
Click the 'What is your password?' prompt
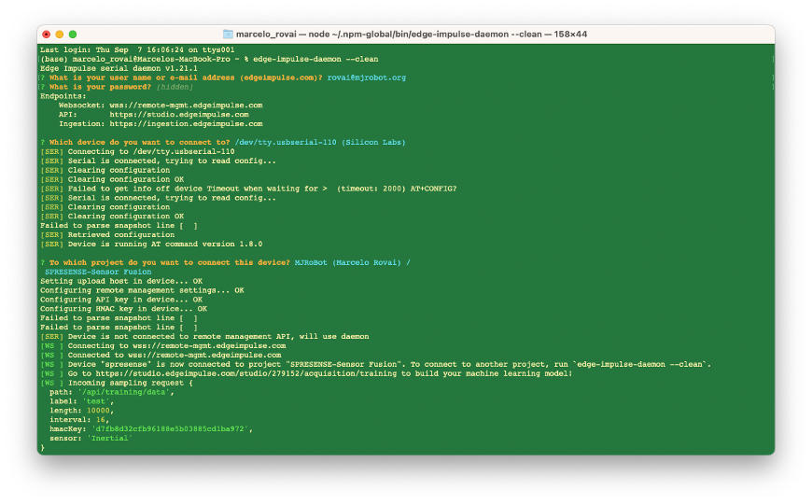pyautogui.click(x=100, y=87)
